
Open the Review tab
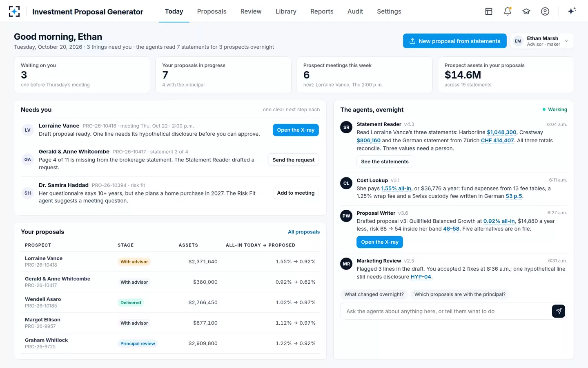251,11
